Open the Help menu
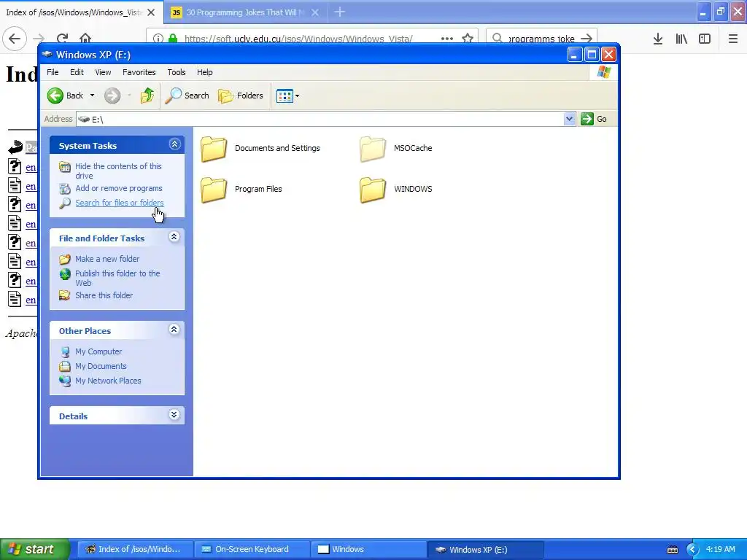 tap(205, 72)
